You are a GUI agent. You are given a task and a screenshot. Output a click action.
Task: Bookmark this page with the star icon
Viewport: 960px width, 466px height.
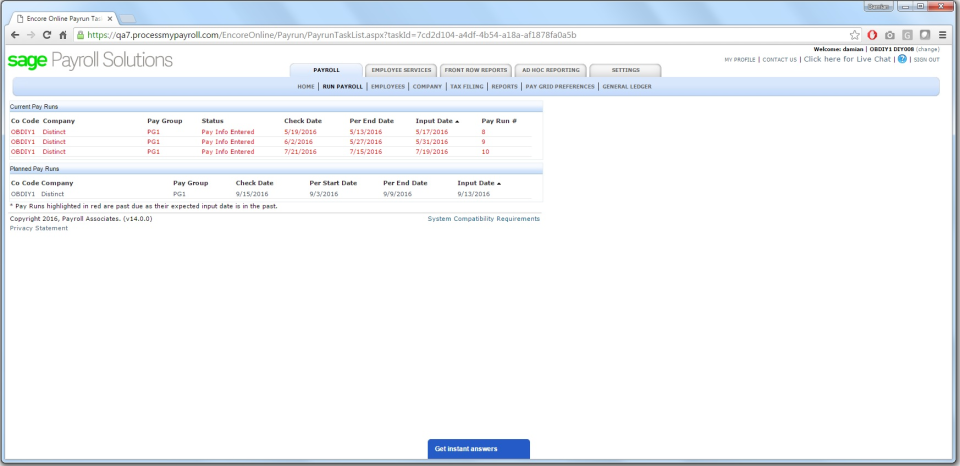click(x=854, y=35)
